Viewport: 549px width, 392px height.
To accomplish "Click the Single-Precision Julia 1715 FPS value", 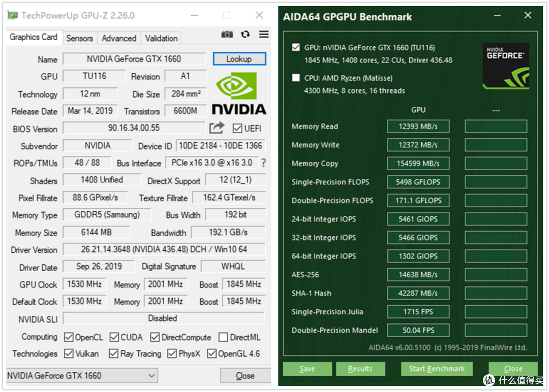I will (418, 312).
